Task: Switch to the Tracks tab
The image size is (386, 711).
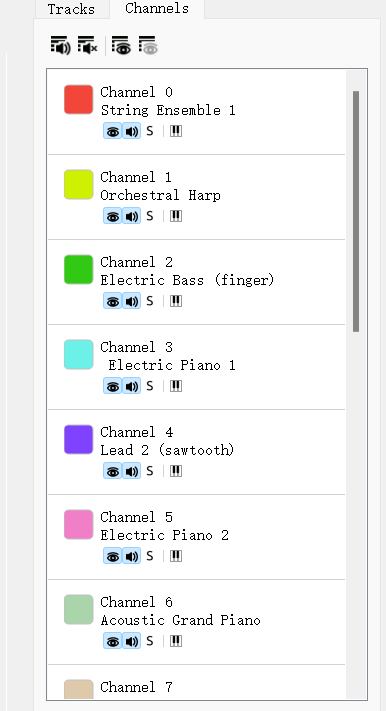Action: pos(72,9)
